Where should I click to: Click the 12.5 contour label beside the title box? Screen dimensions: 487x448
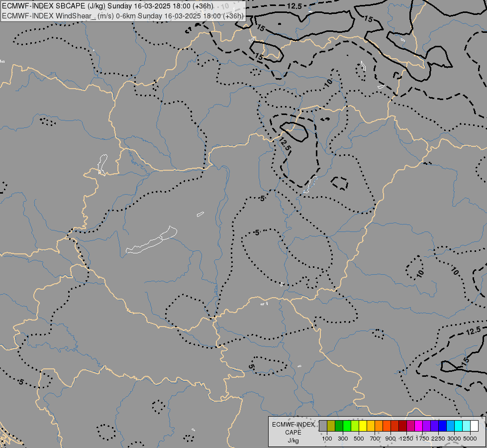click(x=294, y=6)
